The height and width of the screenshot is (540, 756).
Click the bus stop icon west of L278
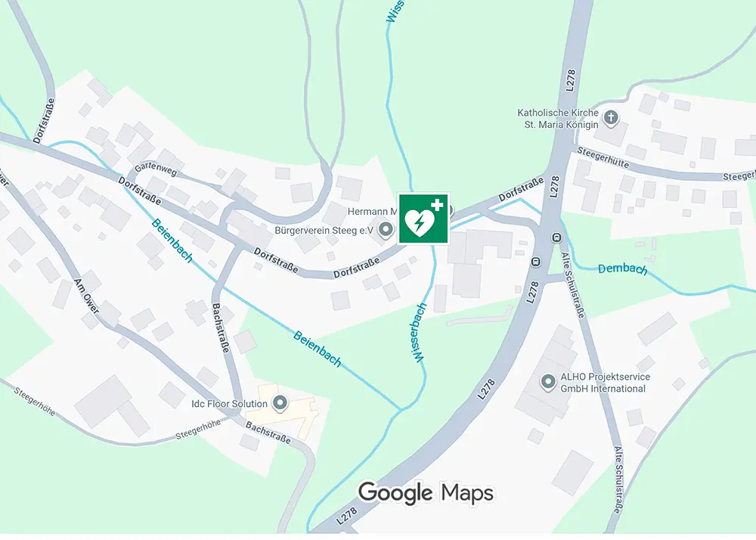pyautogui.click(x=535, y=262)
